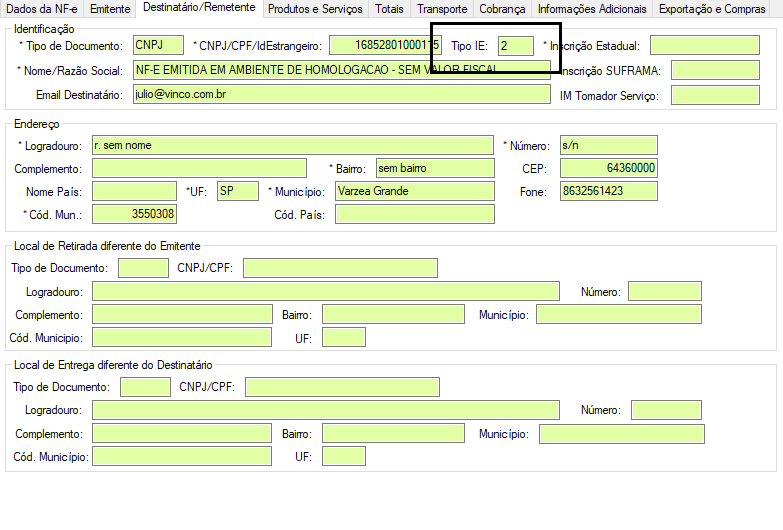
Task: Select the Inscrição Estadual input
Action: (704, 46)
